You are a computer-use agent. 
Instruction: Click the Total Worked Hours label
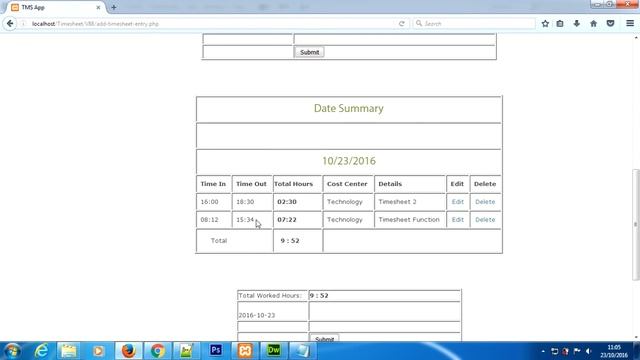point(270,296)
